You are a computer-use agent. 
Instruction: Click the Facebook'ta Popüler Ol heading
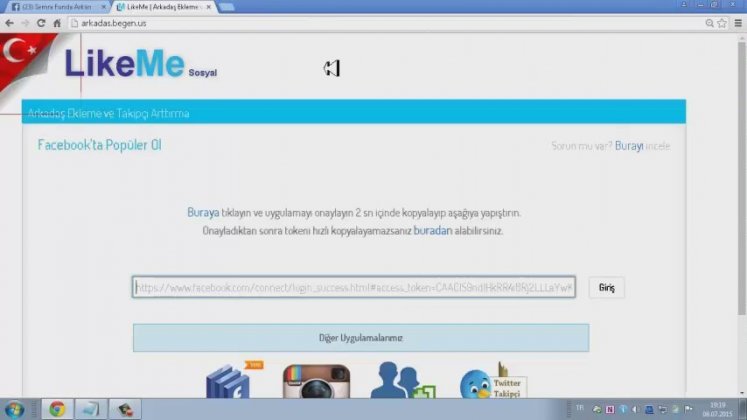[100, 145]
